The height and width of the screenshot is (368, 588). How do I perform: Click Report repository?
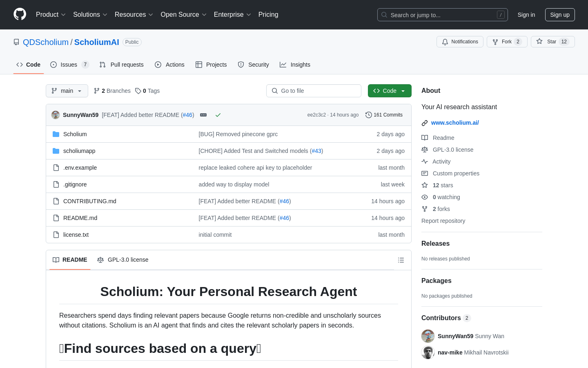(x=443, y=221)
